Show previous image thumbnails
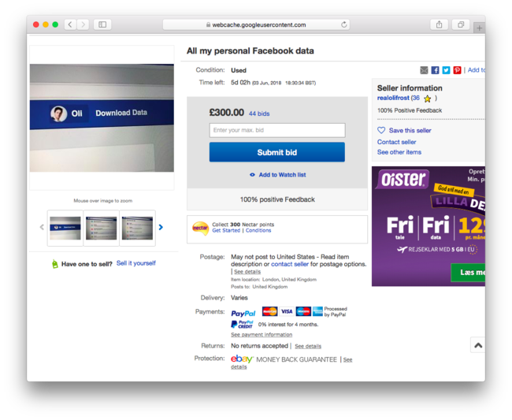This screenshot has width=512, height=420. click(x=42, y=228)
